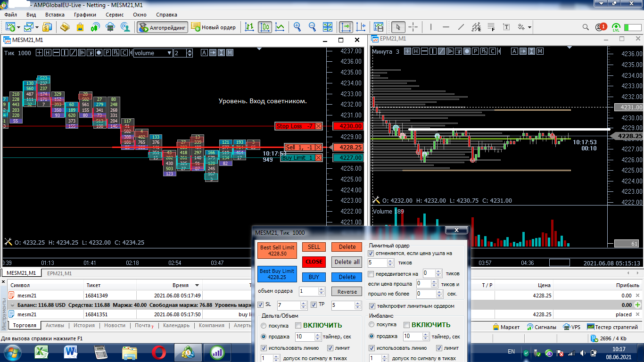Open the graphical objects dropdown arrow
This screenshot has height=362, width=644.
click(530, 27)
